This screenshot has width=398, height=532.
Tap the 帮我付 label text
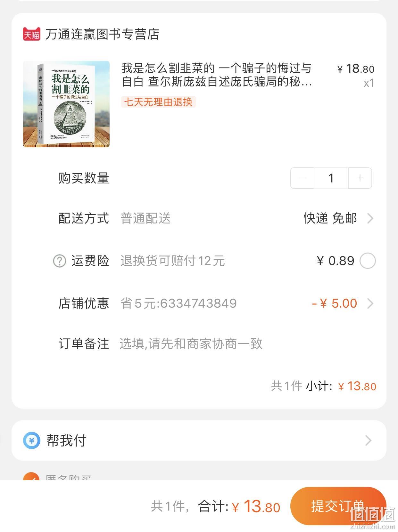(67, 440)
